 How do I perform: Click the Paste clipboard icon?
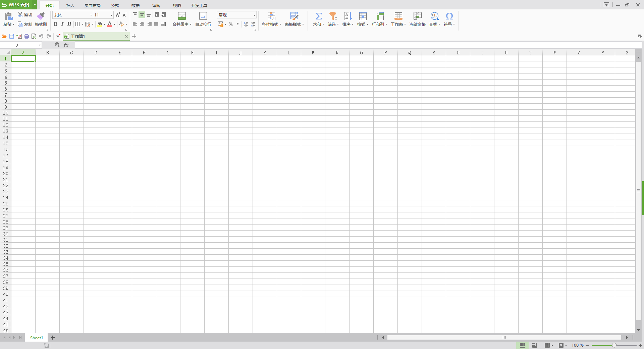[x=8, y=16]
